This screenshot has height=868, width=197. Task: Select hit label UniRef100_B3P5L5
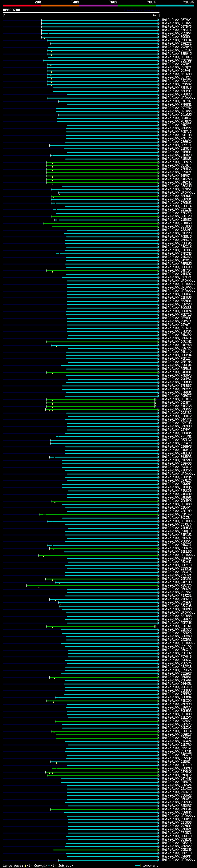click(177, 162)
